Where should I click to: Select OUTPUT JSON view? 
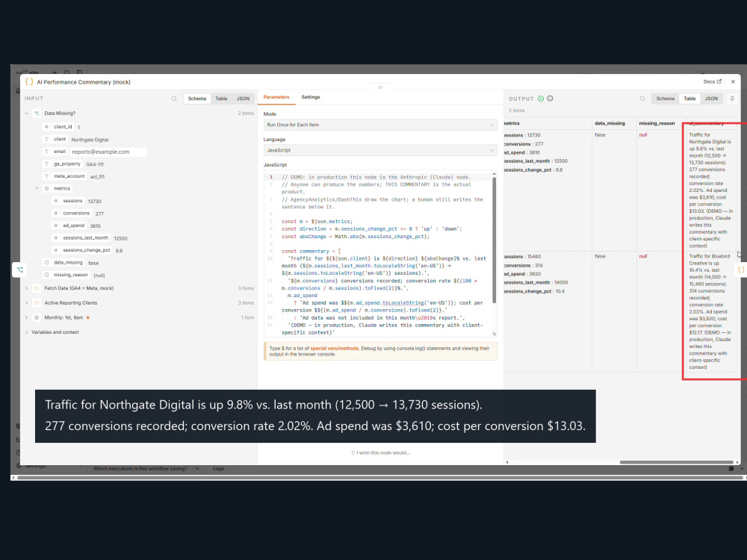tap(711, 99)
